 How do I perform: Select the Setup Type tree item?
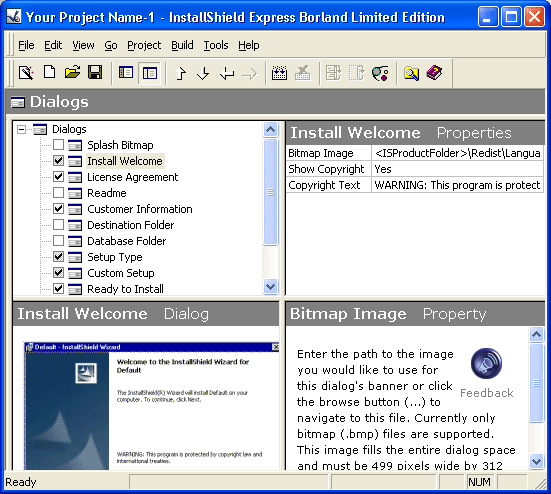click(x=115, y=257)
